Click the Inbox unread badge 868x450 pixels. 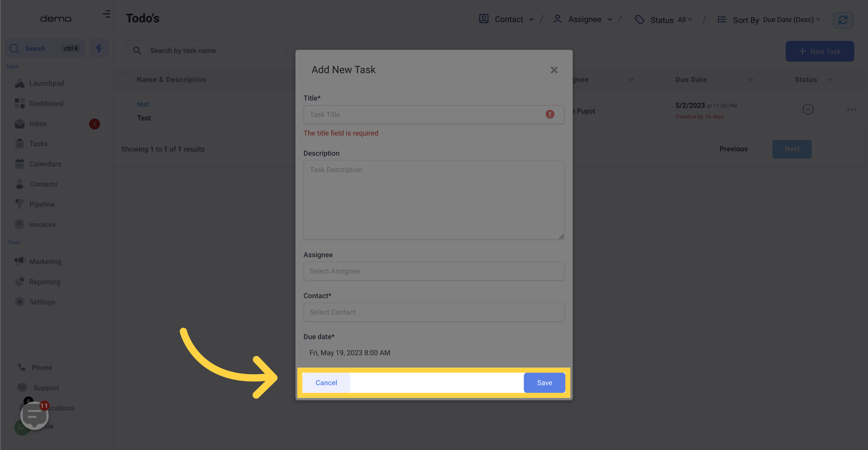point(94,124)
